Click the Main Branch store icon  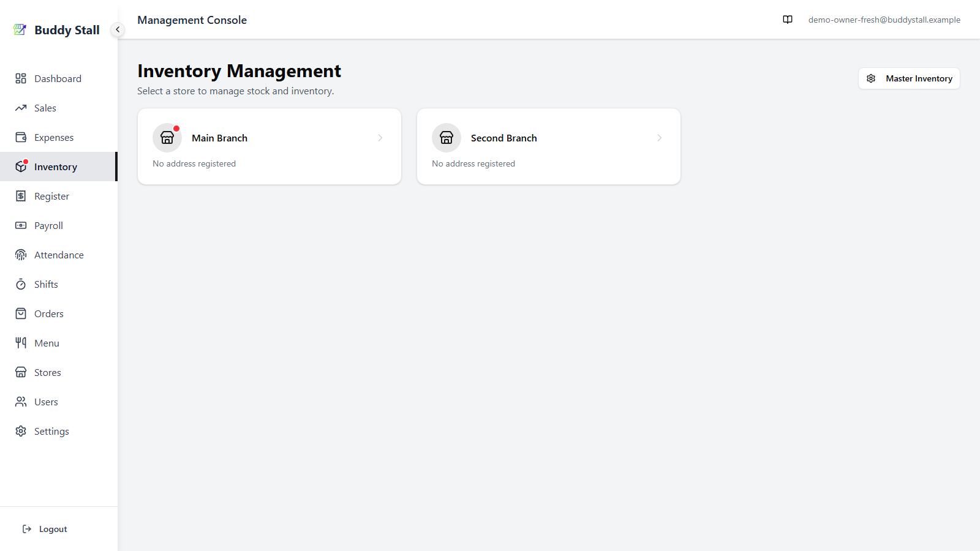pos(167,138)
